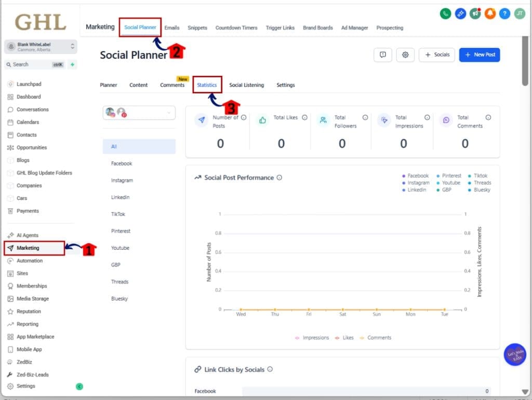Click the JT user avatar in the header
532x400 pixels.
click(519, 14)
